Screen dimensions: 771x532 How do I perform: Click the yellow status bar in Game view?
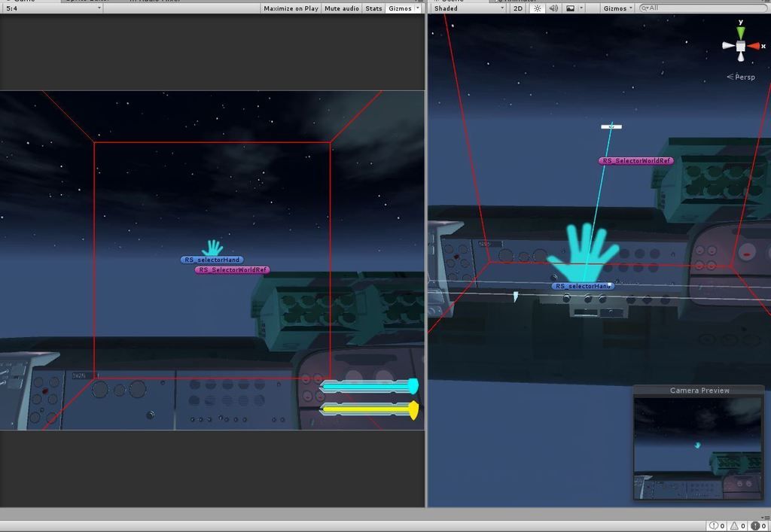tap(369, 409)
